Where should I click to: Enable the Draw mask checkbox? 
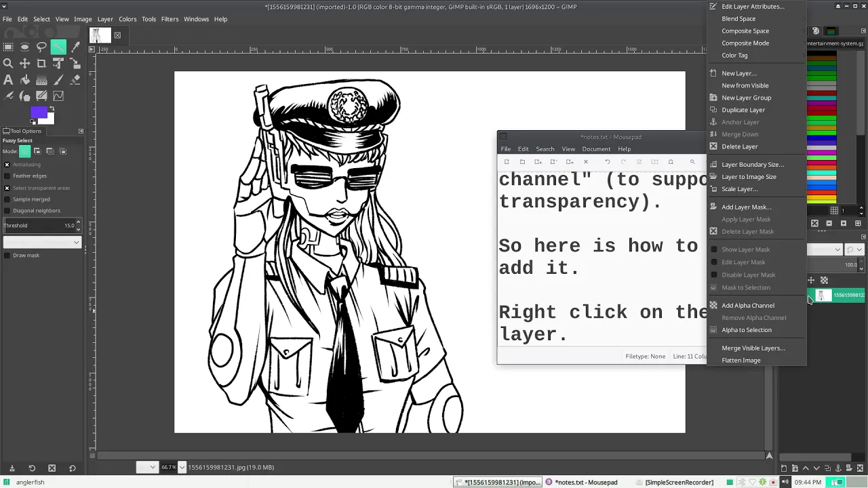(x=7, y=256)
